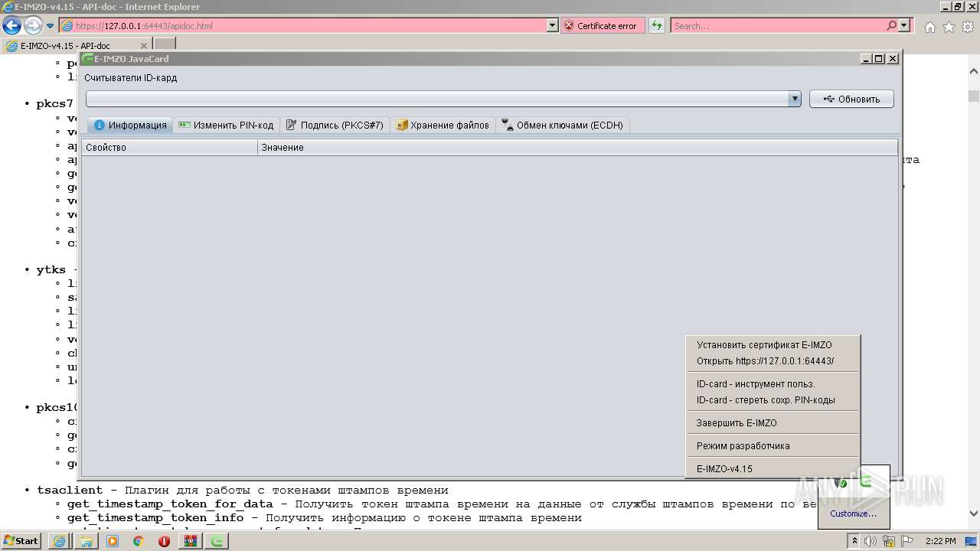980x551 pixels.
Task: Close the API-doc browser tab
Action: (144, 46)
